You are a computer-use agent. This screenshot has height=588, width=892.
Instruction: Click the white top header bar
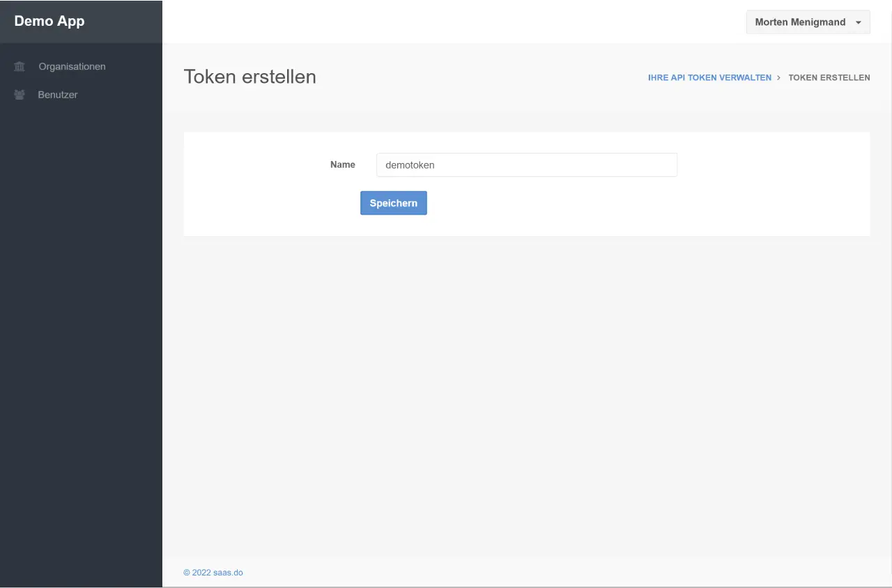point(453,22)
